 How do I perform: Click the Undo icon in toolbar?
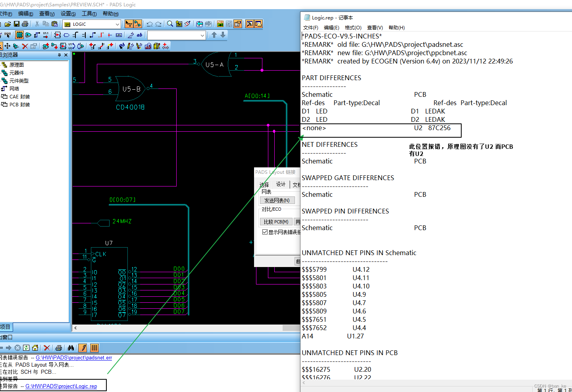150,24
